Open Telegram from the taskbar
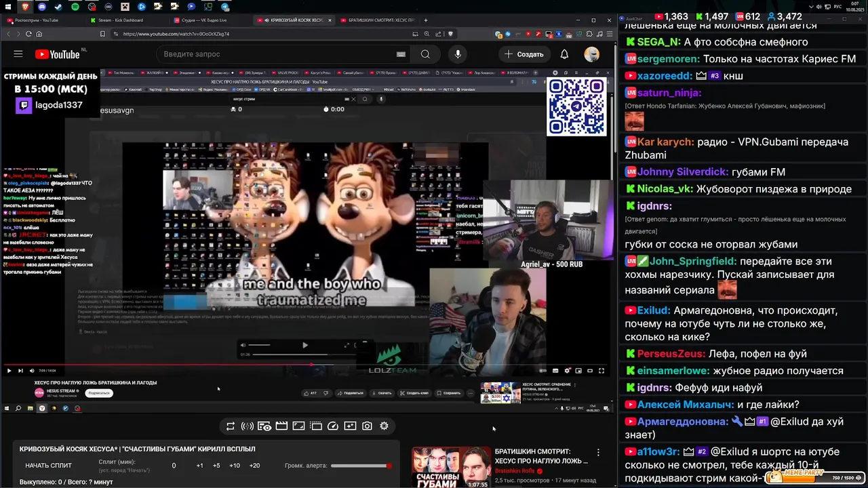868x488 pixels. 224,7
